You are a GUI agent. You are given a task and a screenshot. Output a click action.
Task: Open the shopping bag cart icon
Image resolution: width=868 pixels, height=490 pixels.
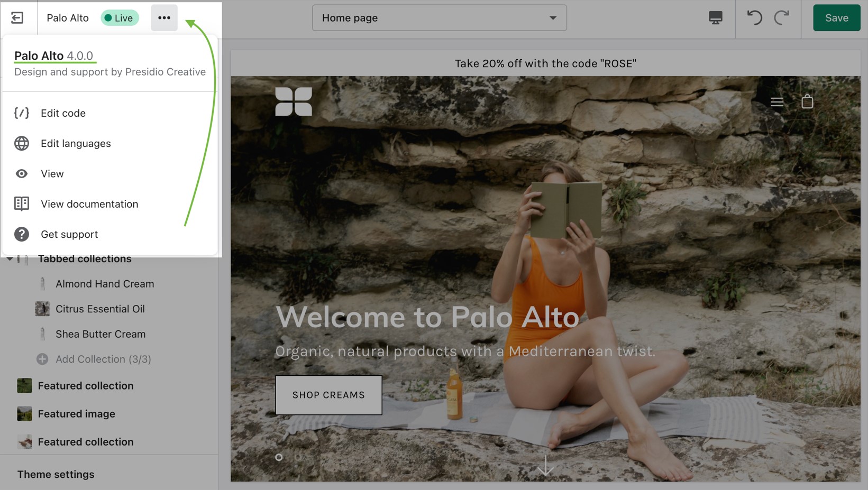coord(807,101)
